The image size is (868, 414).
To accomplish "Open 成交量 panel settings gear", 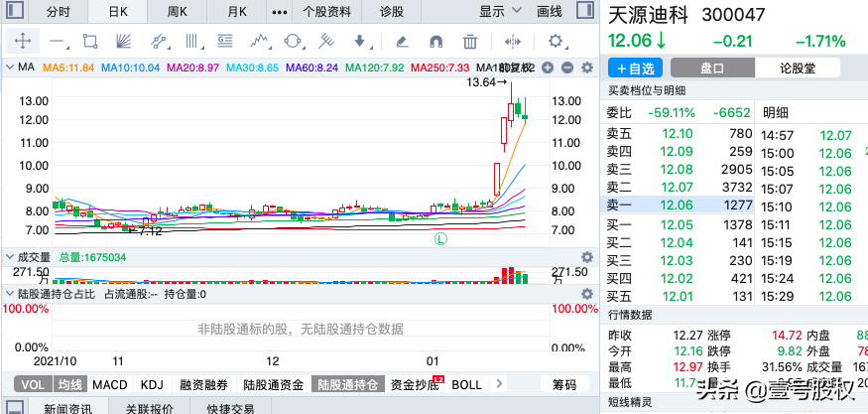I will (587, 257).
